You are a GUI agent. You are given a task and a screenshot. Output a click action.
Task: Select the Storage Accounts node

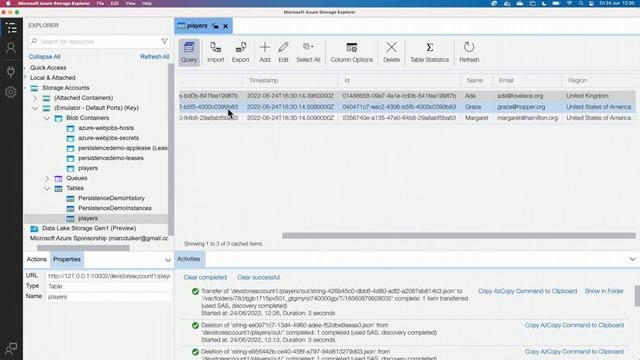click(65, 88)
